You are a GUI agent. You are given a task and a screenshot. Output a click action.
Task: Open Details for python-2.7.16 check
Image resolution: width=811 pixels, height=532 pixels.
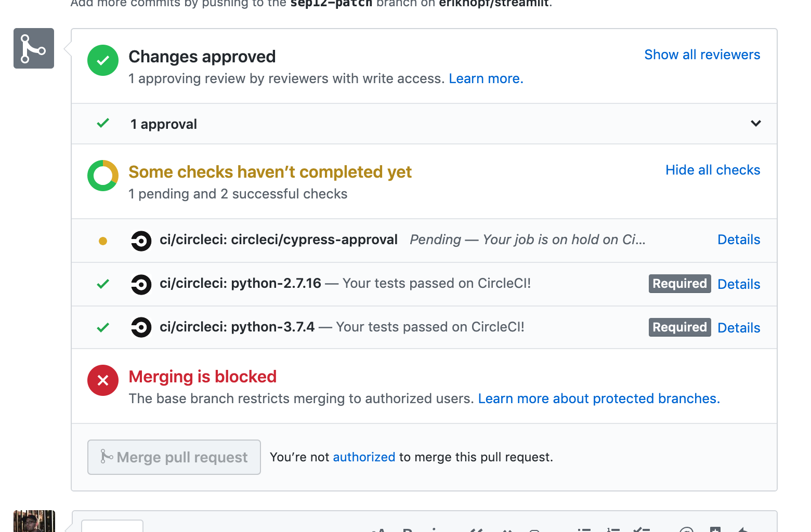(739, 284)
